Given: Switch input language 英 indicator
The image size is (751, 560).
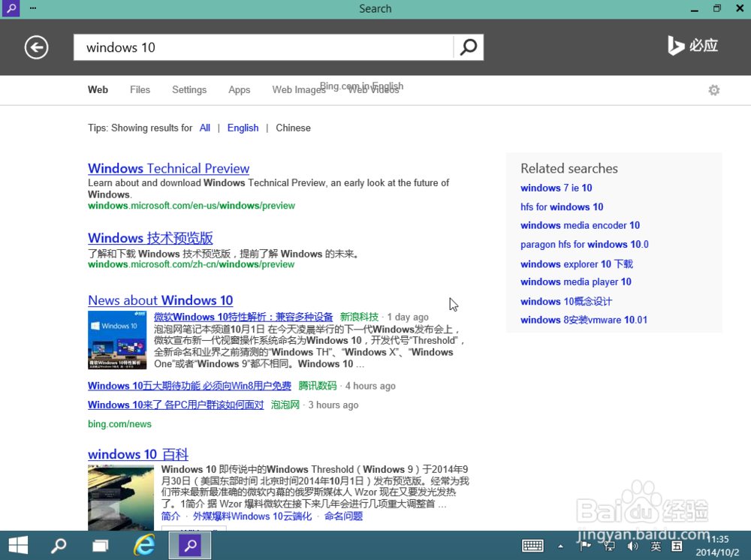Looking at the screenshot, I should (x=656, y=546).
